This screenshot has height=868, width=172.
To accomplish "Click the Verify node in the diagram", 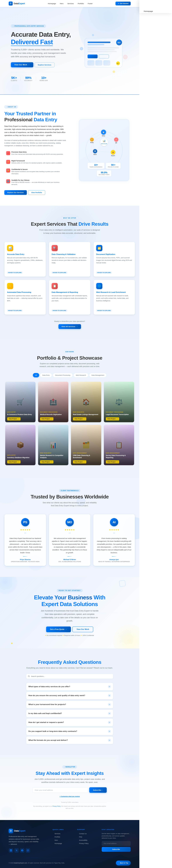I will 92,140.
